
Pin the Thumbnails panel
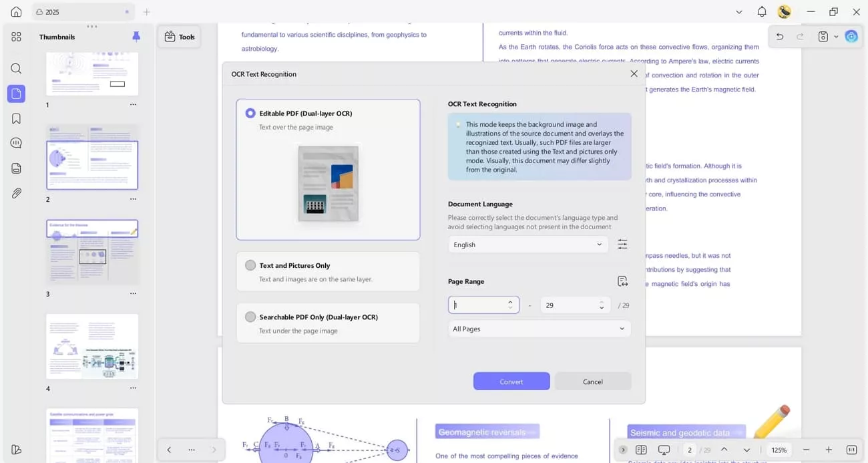136,37
